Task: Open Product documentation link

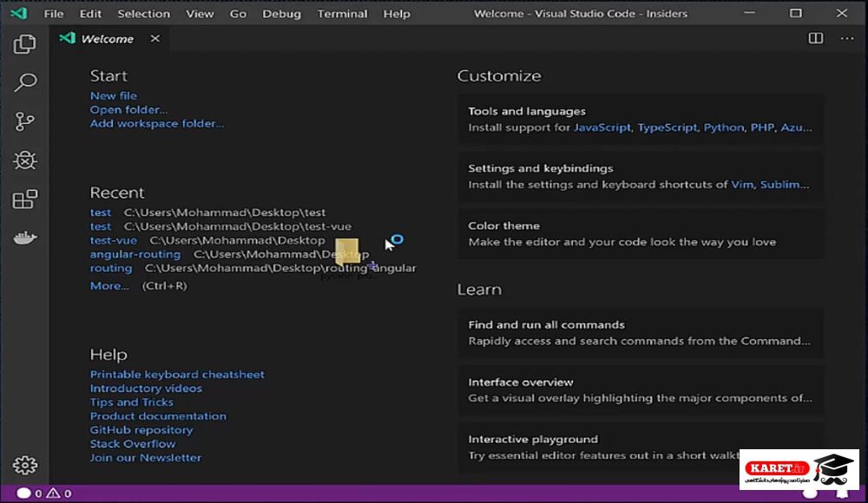Action: pos(158,415)
